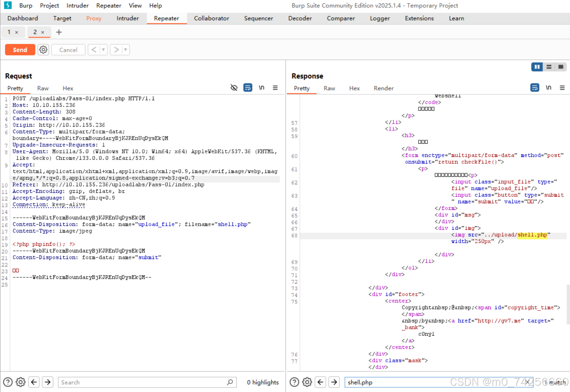
Task: Select Repeater request tab 1
Action: [9, 32]
